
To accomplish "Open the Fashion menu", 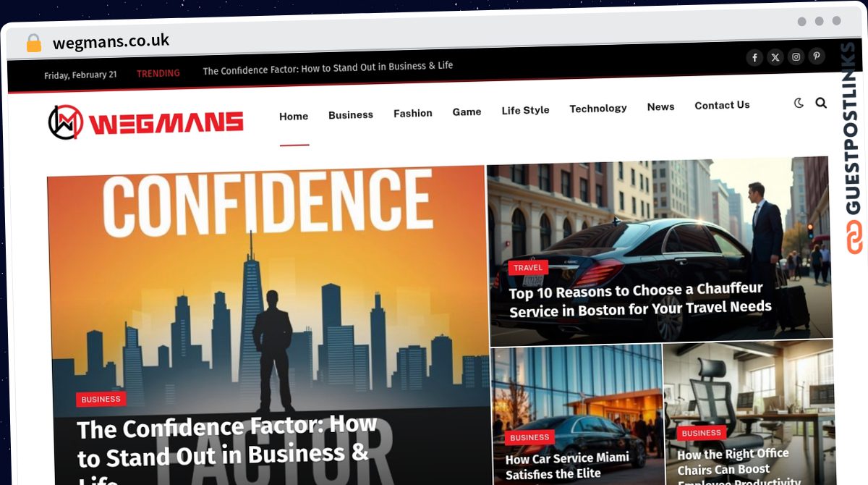I will [413, 113].
